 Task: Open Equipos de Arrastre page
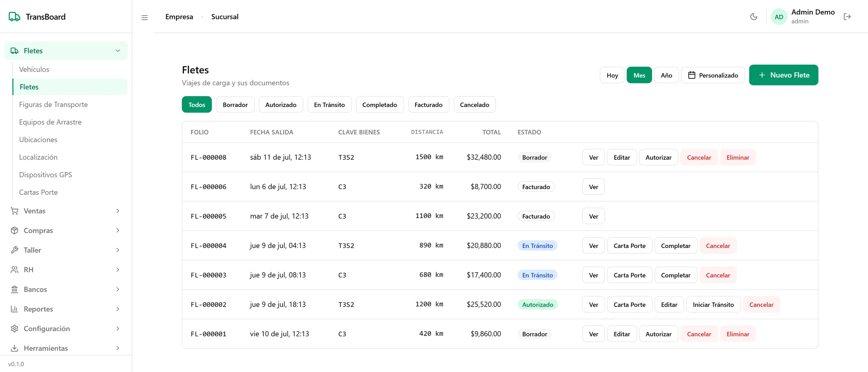click(x=70, y=122)
